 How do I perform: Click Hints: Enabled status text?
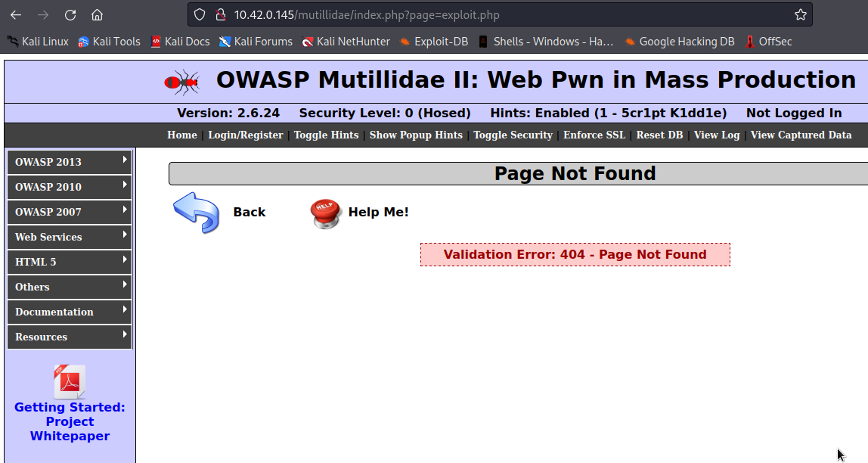coord(609,113)
